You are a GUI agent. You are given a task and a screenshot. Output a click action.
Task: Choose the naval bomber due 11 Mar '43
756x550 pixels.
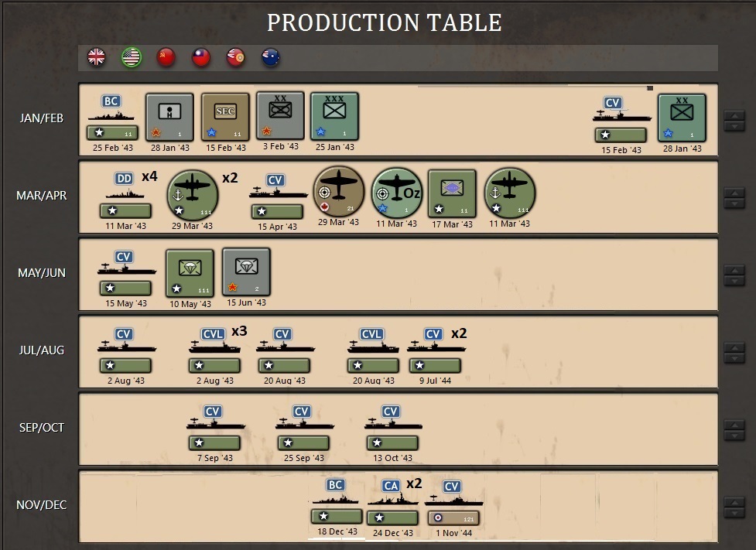[510, 193]
